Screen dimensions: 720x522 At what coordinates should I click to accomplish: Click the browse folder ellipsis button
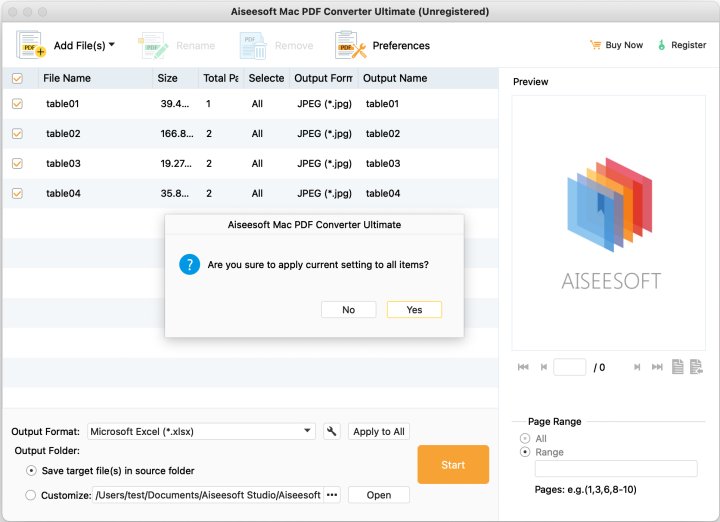tap(332, 495)
